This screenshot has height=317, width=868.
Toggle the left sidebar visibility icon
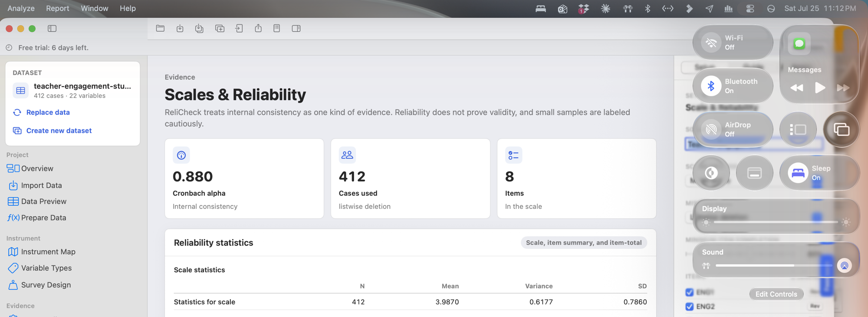click(52, 28)
